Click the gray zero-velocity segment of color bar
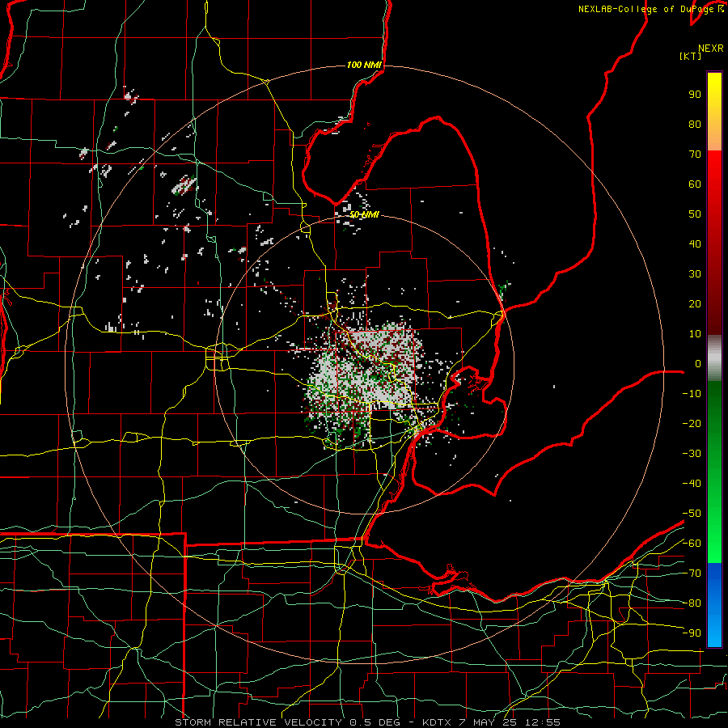 pos(714,358)
